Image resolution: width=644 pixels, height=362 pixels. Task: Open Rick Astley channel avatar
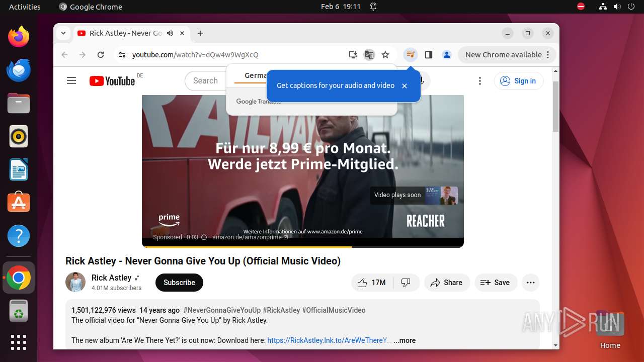click(75, 282)
